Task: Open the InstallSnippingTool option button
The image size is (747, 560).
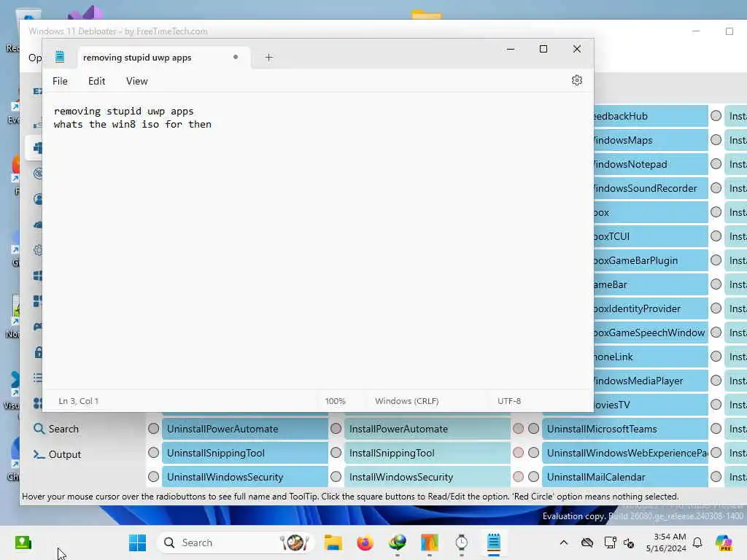Action: (x=427, y=453)
